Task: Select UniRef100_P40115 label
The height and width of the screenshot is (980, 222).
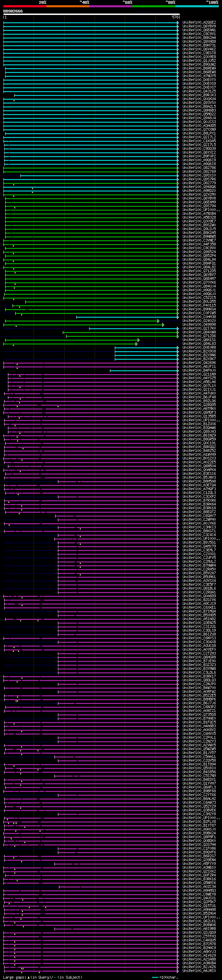Action: point(199,306)
